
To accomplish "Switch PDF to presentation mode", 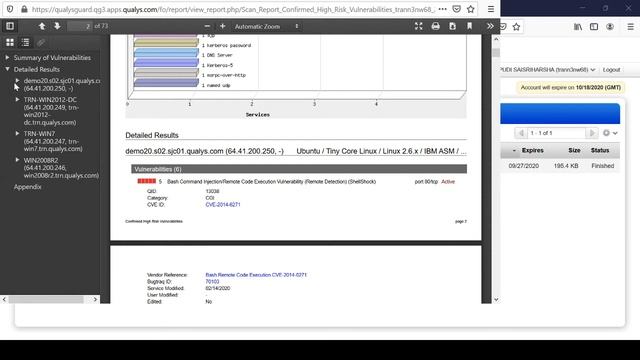I will (x=418, y=26).
